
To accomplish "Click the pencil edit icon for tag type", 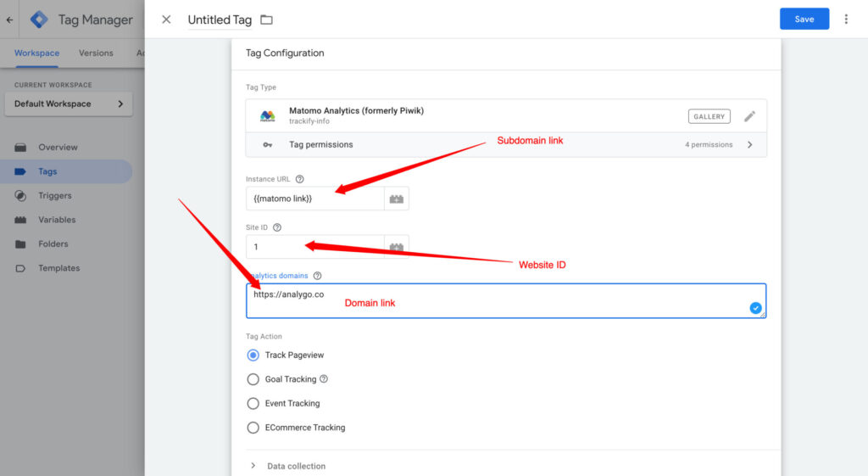I will [x=749, y=116].
